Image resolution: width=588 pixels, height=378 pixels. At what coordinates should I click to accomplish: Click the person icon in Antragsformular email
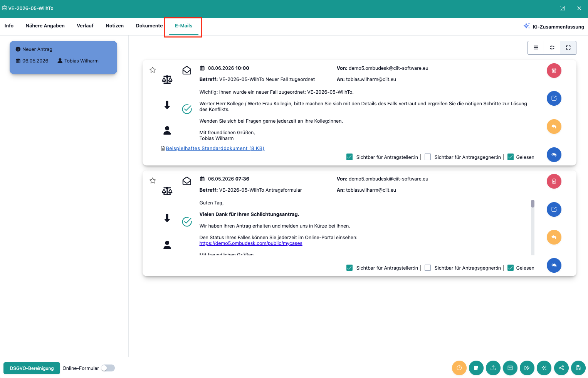click(167, 245)
